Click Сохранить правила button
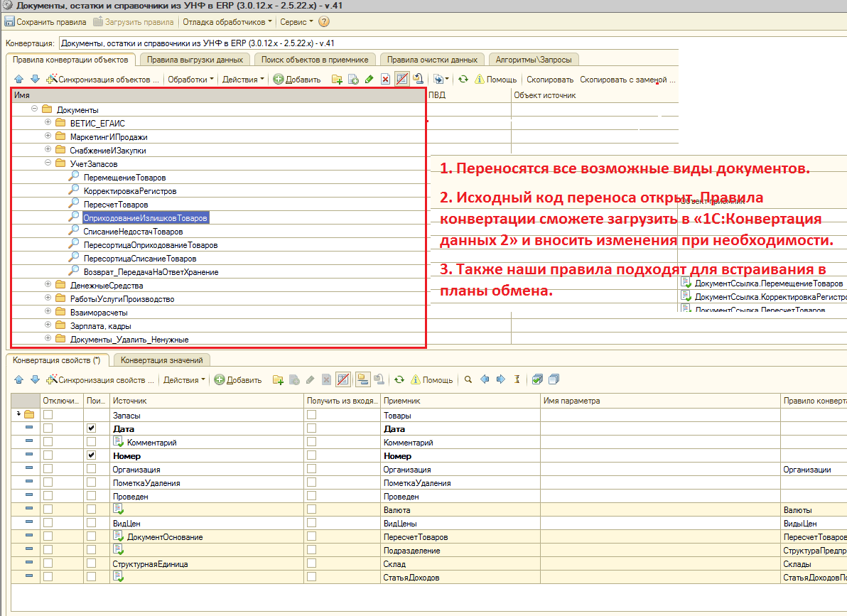 point(45,22)
